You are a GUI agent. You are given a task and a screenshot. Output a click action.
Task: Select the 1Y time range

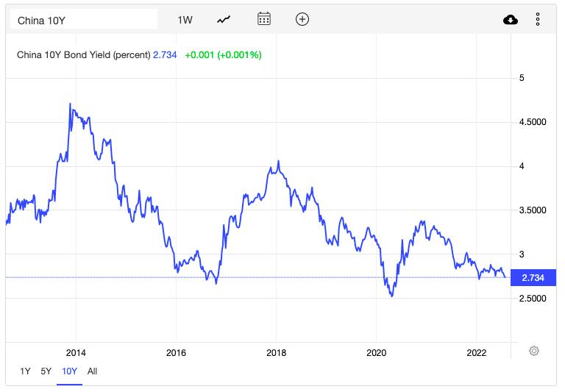(26, 371)
